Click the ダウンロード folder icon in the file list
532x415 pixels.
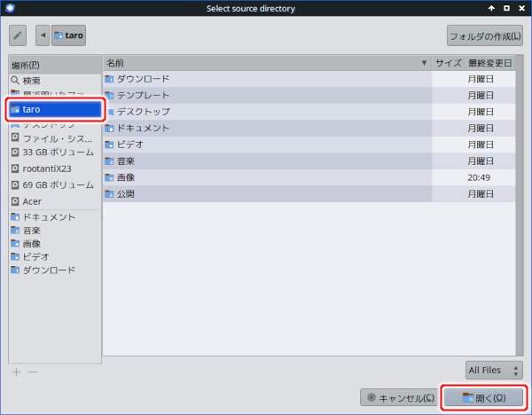point(109,79)
